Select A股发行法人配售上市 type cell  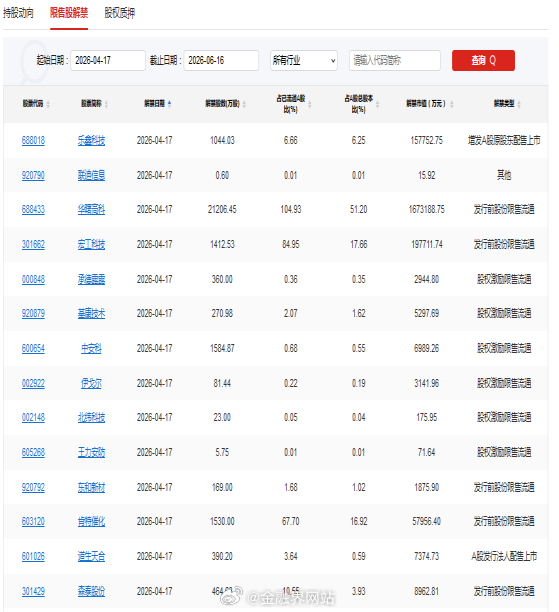(504, 556)
